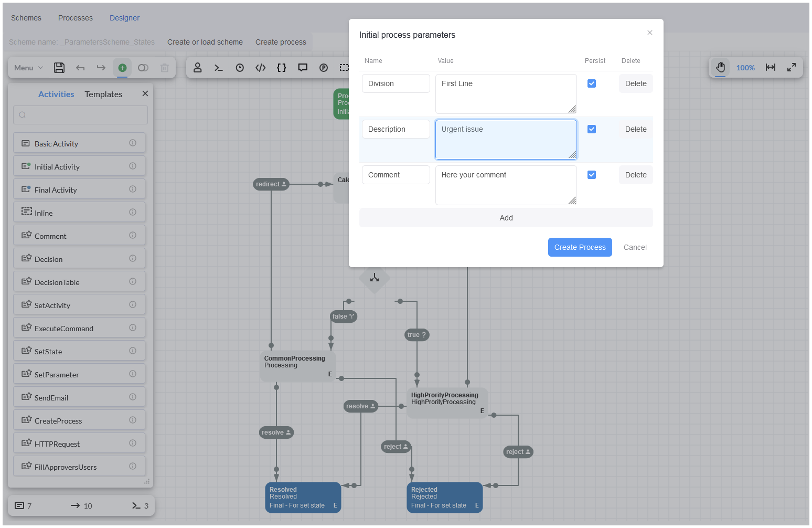
Task: Open the commands count in status bar
Action: tap(140, 505)
